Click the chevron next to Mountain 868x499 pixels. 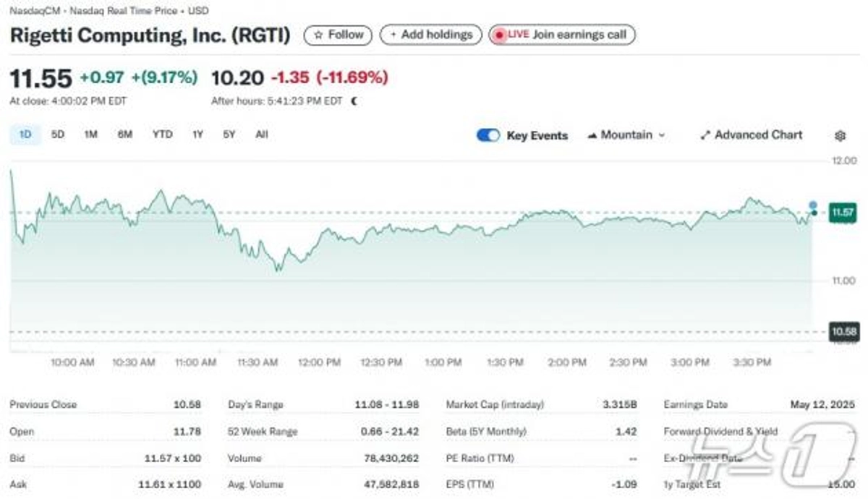click(x=661, y=135)
